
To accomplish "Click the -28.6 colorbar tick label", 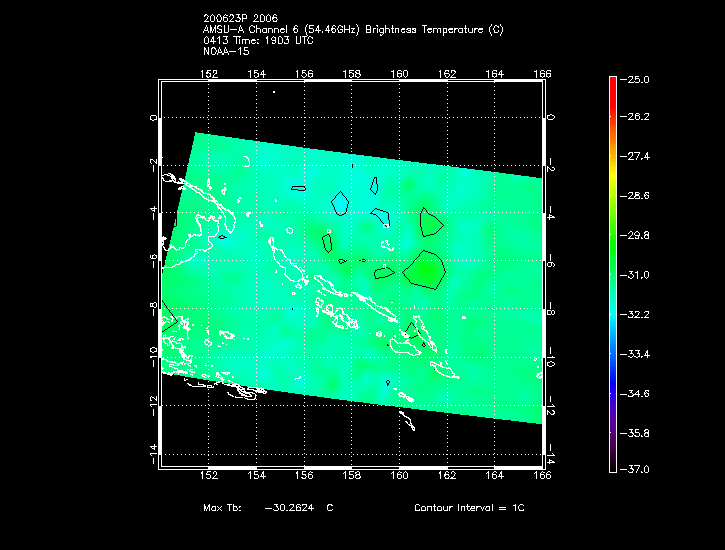I will [x=637, y=196].
